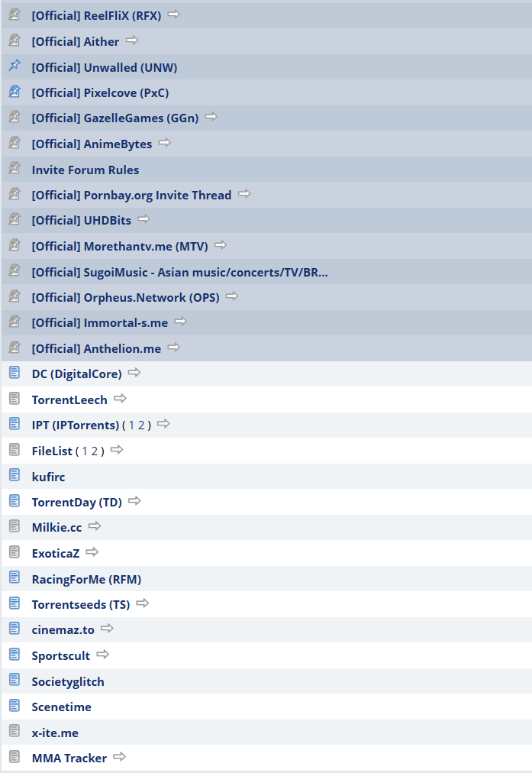Jump to last post of ReelFliX thread
Viewport: 532px width, 773px height.
coord(174,15)
